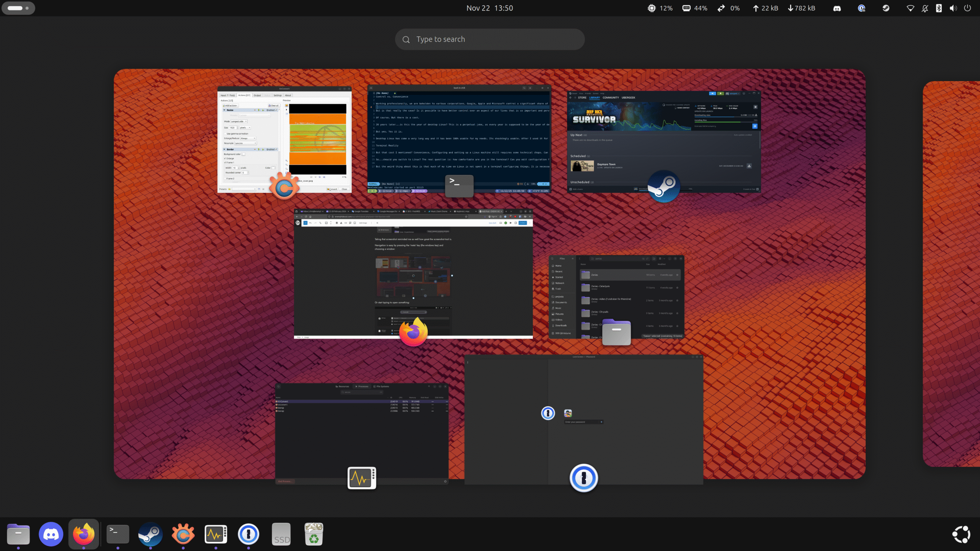Viewport: 980px width, 551px height.
Task: Click the Steam tray icon in top bar
Action: tap(886, 8)
